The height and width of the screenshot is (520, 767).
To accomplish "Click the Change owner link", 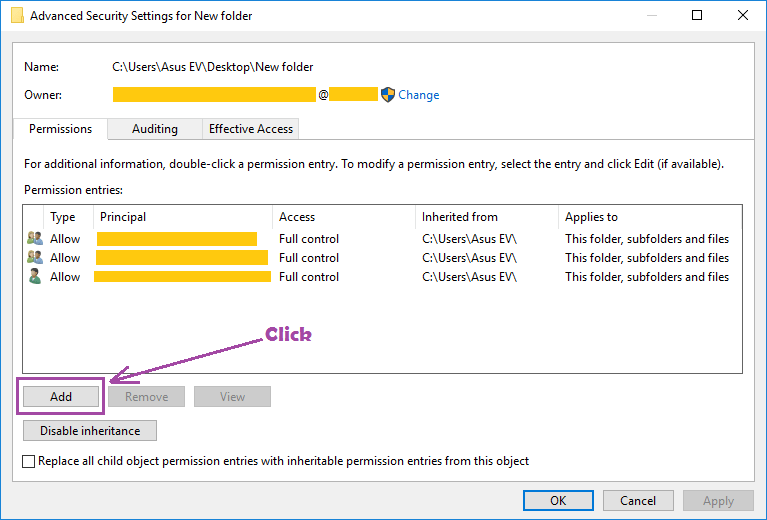I will point(418,95).
